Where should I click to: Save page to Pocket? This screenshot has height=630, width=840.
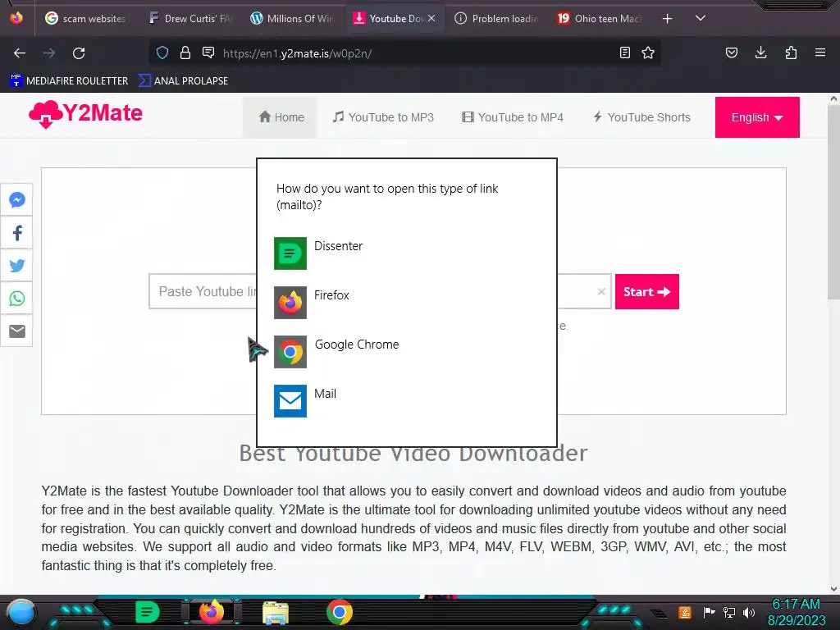731,52
